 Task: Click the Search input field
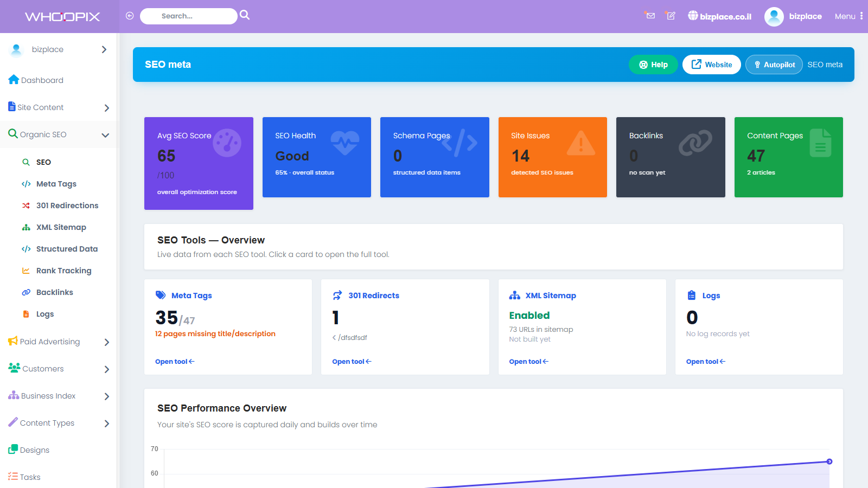[x=189, y=16]
